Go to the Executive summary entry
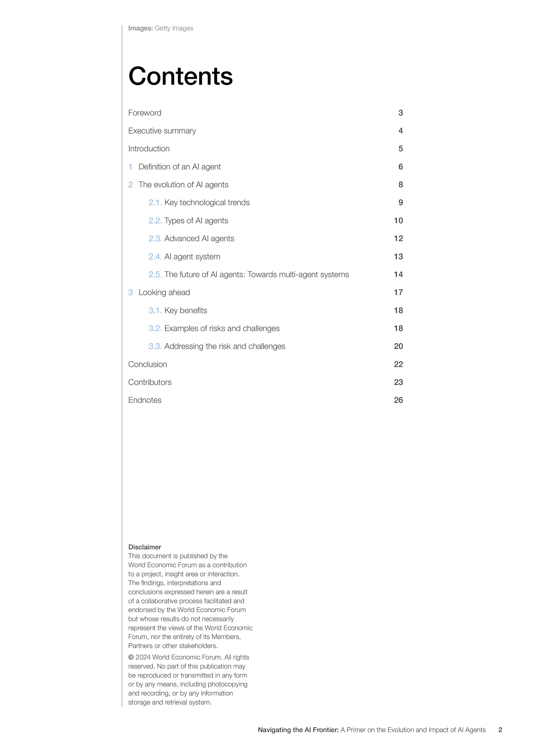The height and width of the screenshot is (756, 534). (265, 131)
